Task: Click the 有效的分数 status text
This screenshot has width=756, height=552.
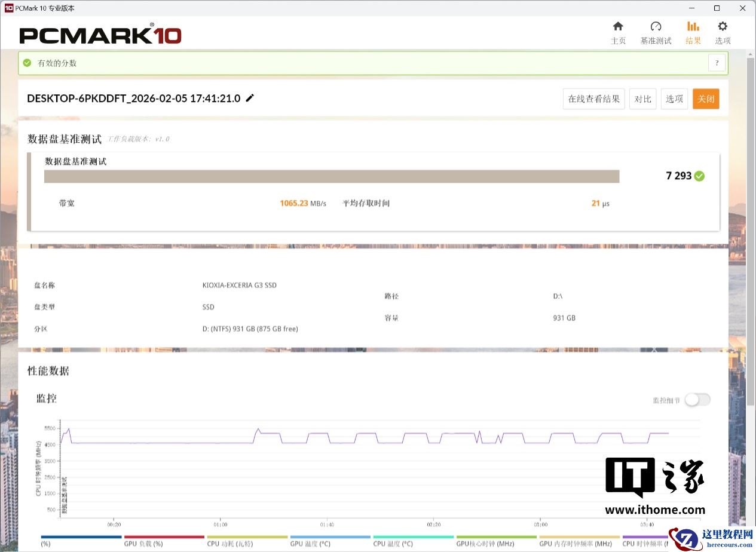Action: tap(57, 63)
